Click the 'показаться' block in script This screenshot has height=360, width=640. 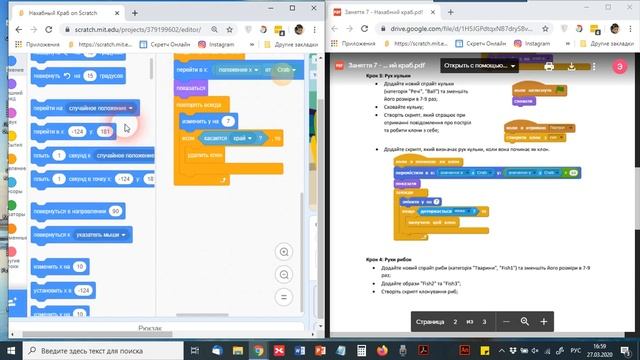[191, 88]
